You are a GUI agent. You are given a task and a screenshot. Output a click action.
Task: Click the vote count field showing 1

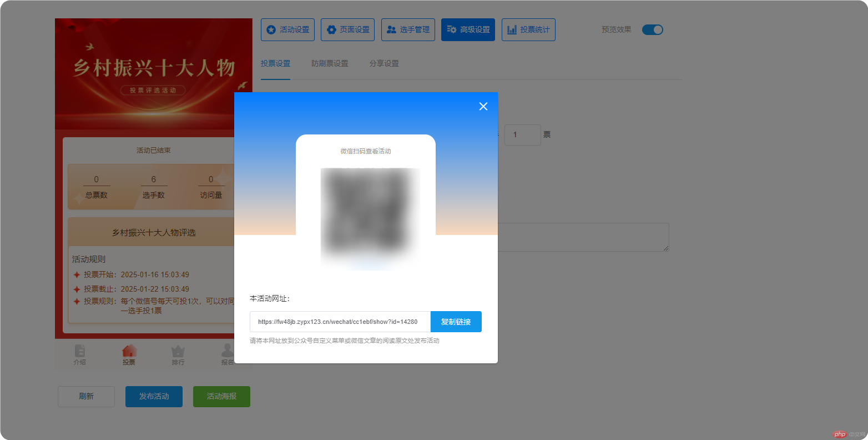coord(522,135)
